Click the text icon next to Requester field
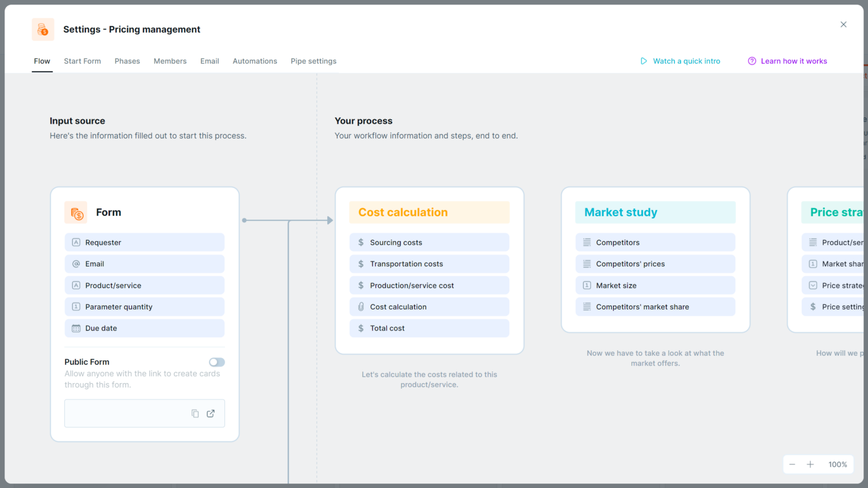Viewport: 868px width, 488px height. 76,242
